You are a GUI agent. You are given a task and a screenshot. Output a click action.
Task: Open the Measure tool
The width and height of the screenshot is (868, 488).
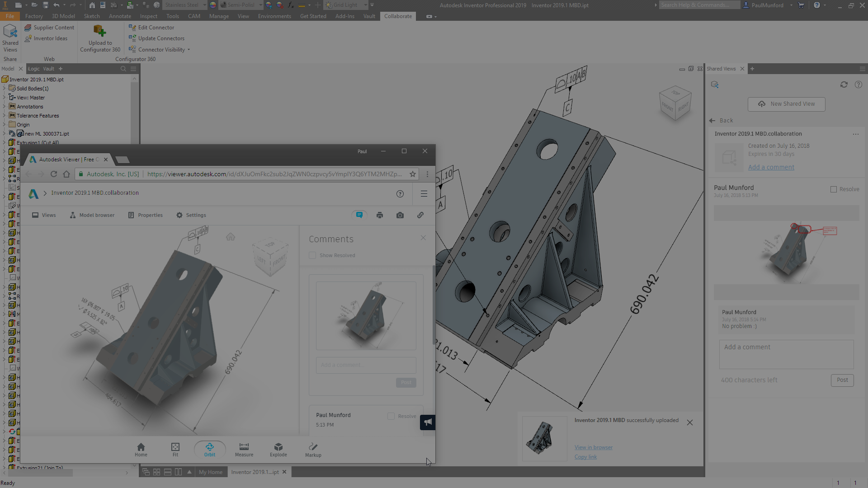pyautogui.click(x=244, y=450)
